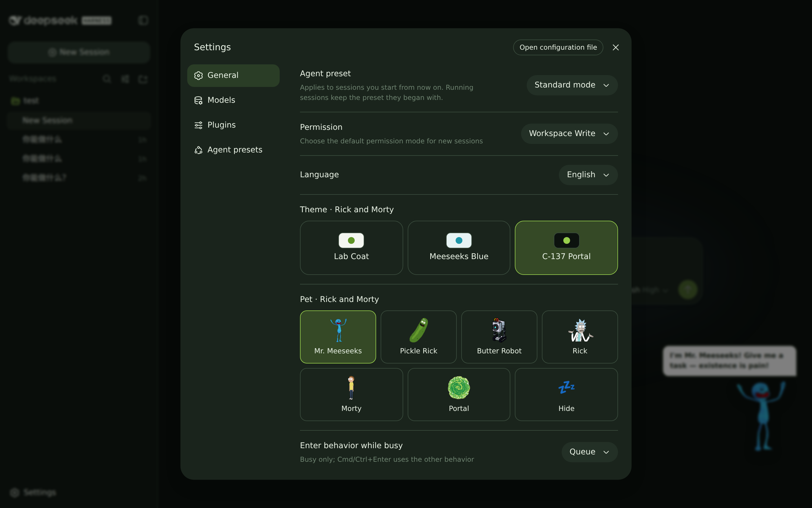Viewport: 812px width, 508px height.
Task: Switch to the Models settings section
Action: point(233,100)
